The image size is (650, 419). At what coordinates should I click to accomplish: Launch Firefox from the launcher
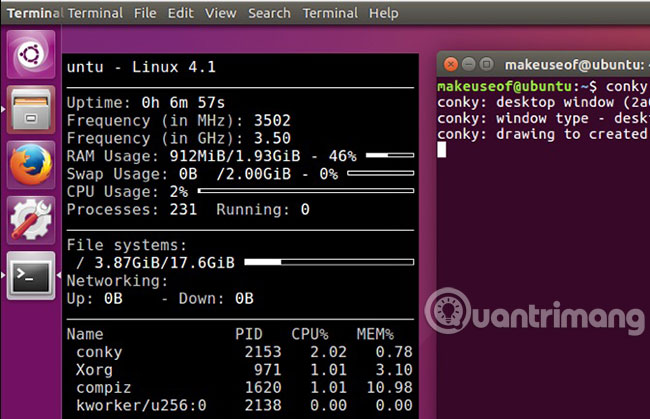click(x=31, y=165)
